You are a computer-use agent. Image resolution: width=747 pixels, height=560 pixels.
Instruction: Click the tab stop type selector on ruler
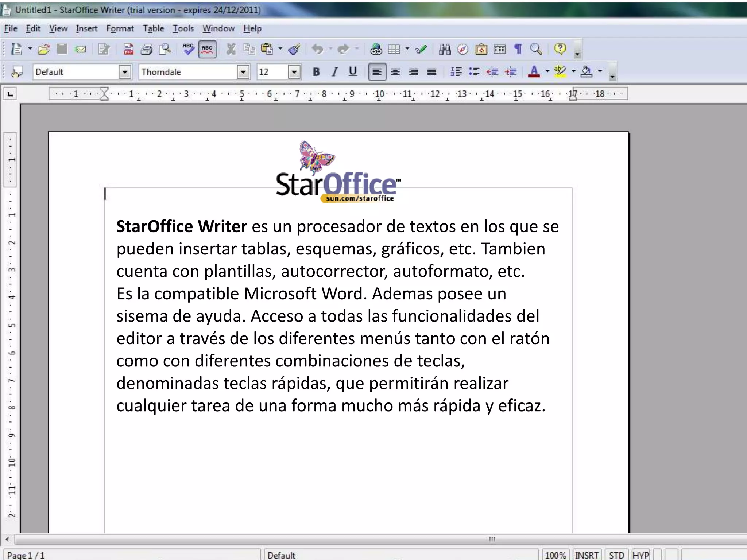(10, 94)
